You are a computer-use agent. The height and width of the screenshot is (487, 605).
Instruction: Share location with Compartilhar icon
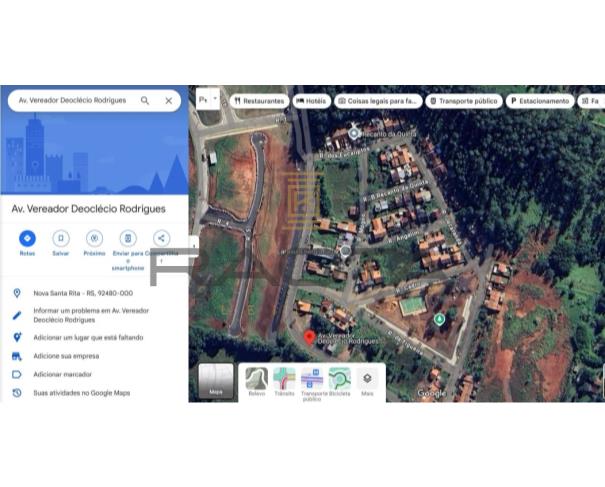pyautogui.click(x=161, y=238)
